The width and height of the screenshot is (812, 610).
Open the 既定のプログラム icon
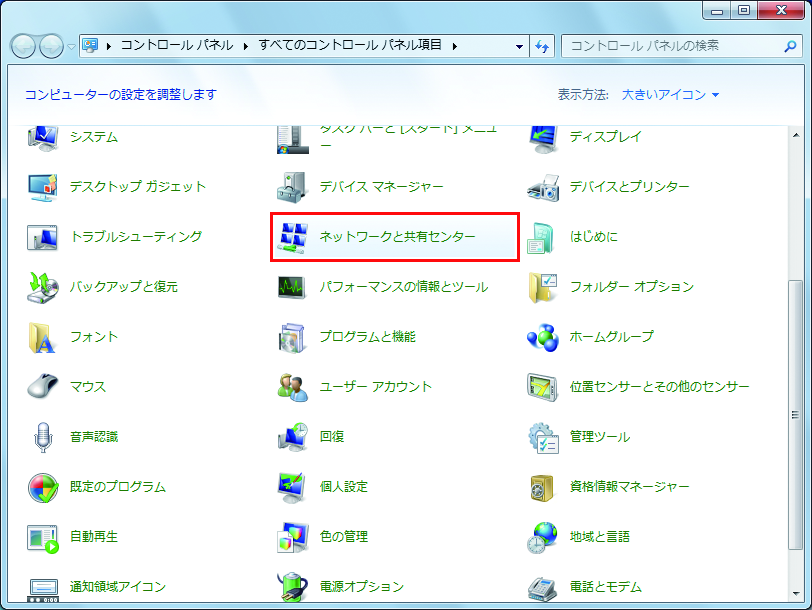[43, 487]
